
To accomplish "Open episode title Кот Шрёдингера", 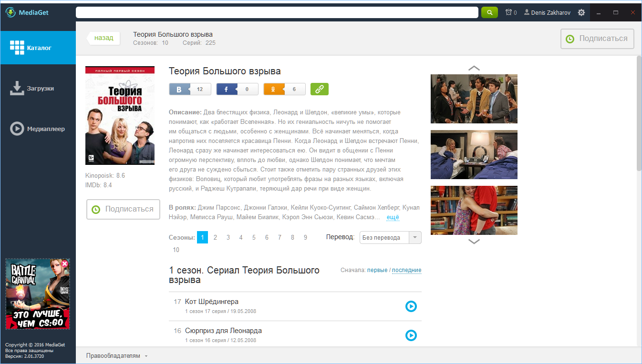I will 212,302.
